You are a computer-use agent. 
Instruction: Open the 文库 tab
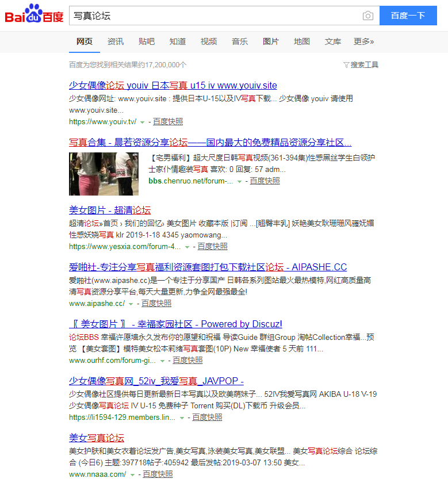(x=333, y=41)
